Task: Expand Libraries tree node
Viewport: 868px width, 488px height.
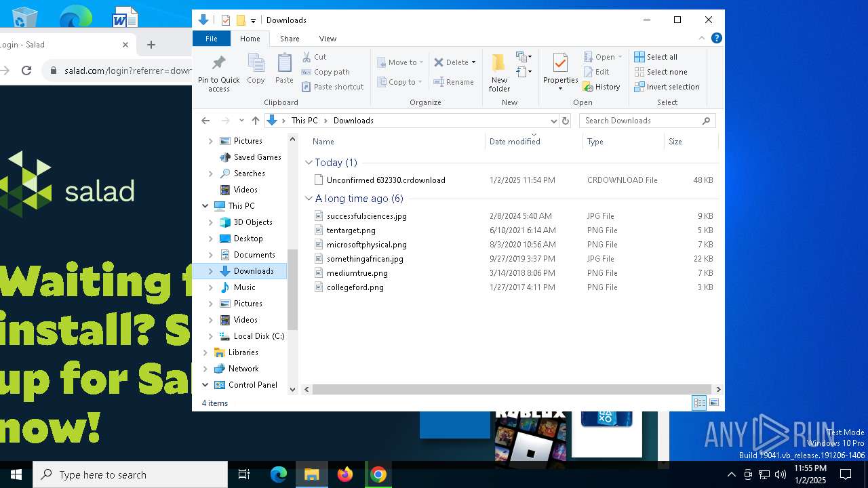Action: pyautogui.click(x=205, y=352)
